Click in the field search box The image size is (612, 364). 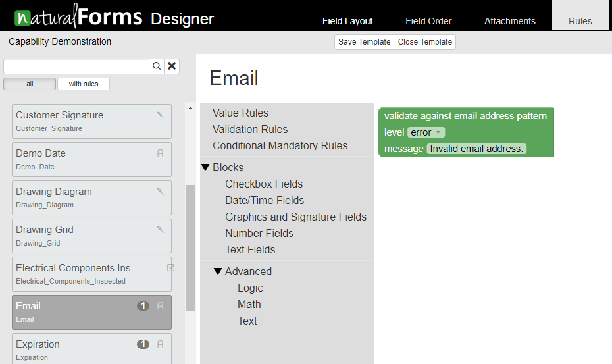[x=76, y=66]
